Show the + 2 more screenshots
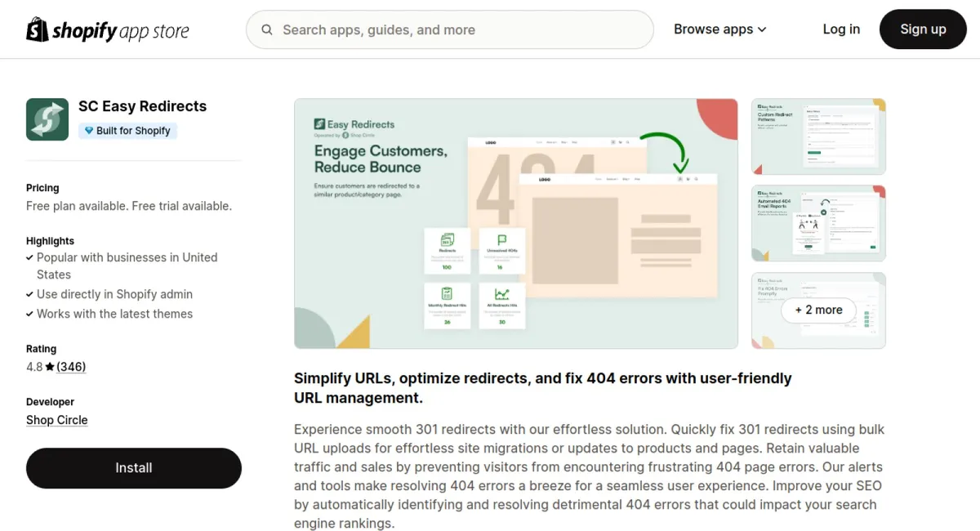 pos(818,310)
